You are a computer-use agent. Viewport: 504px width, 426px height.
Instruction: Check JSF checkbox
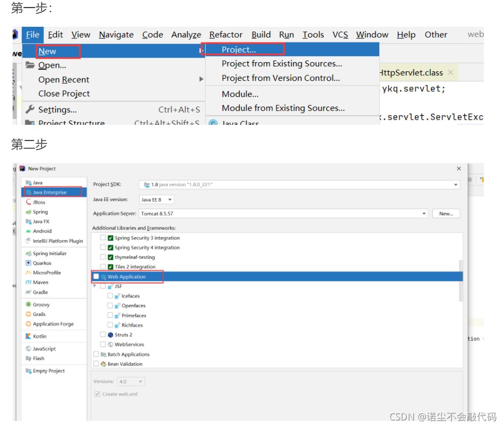103,286
